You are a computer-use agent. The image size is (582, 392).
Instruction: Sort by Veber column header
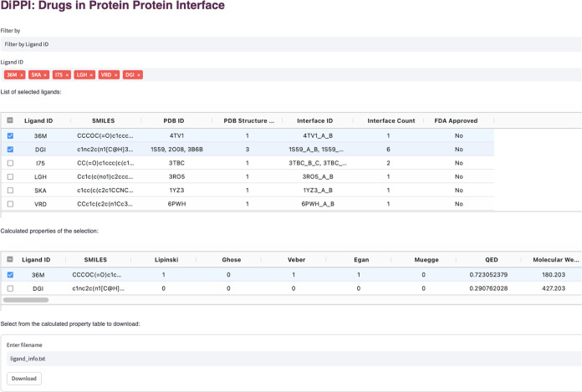pyautogui.click(x=296, y=260)
